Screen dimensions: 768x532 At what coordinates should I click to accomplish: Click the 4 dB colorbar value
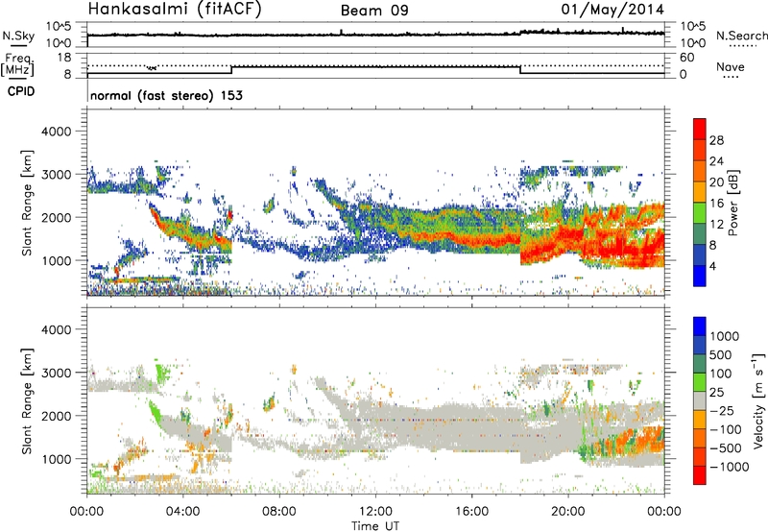click(712, 267)
